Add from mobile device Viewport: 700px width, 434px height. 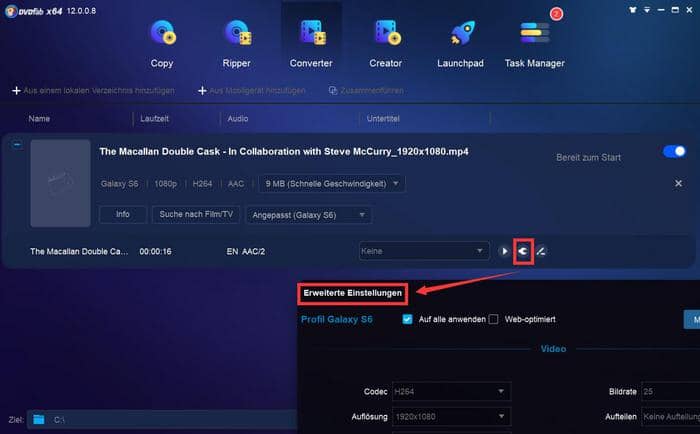click(252, 91)
